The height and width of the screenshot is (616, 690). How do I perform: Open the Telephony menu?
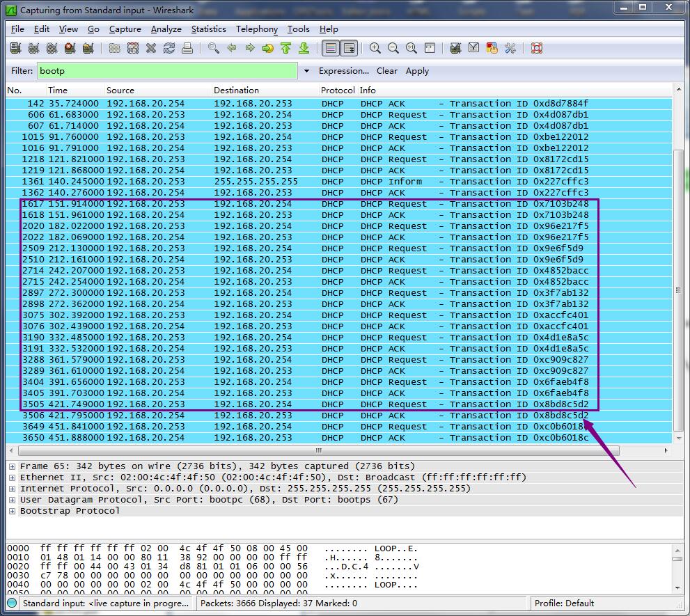click(x=256, y=29)
